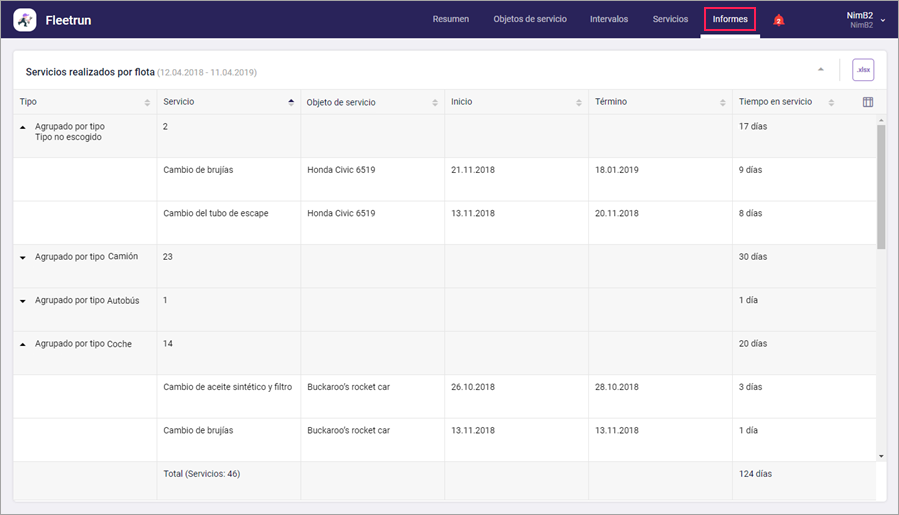Go to Objetos de servicio tab
Screen dimensions: 899x515
529,20
